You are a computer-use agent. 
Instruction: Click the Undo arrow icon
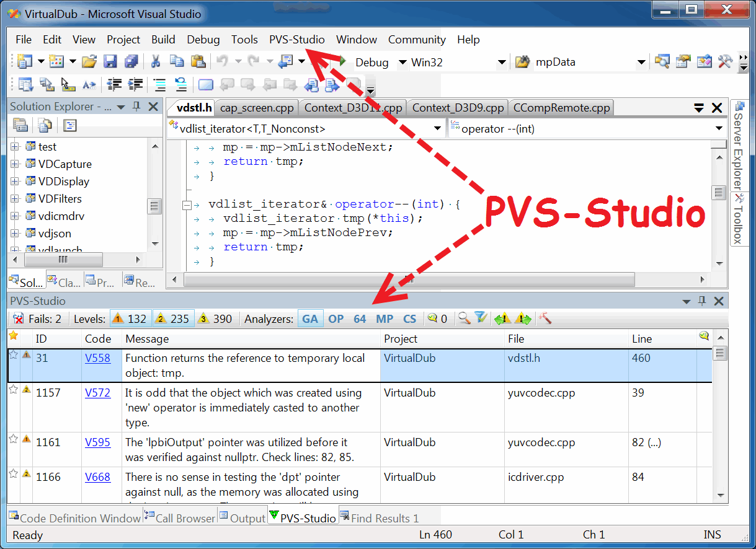[222, 61]
